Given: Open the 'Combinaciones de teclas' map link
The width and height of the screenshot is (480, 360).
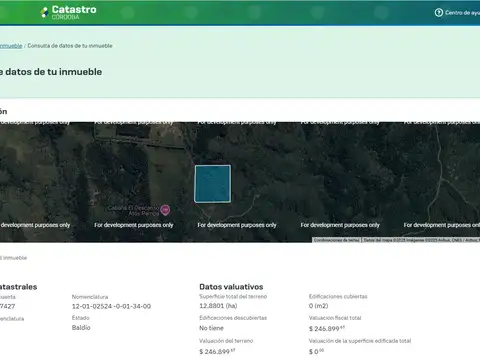Looking at the screenshot, I should [337, 240].
